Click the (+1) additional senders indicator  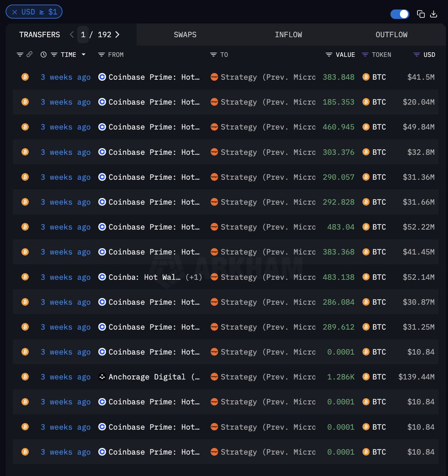(194, 277)
